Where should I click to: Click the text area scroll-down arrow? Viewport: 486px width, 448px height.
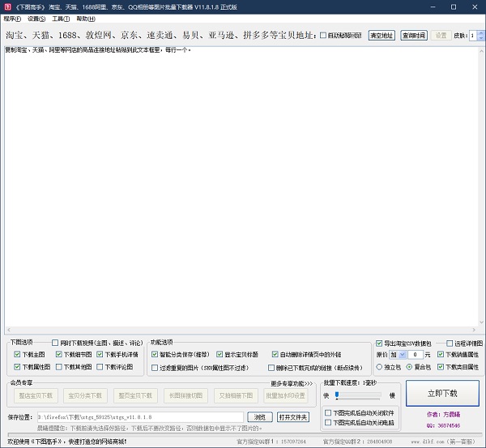[x=481, y=322]
